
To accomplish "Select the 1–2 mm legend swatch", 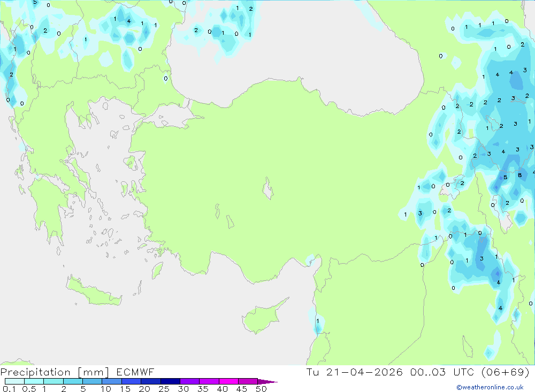I will pos(53,381).
